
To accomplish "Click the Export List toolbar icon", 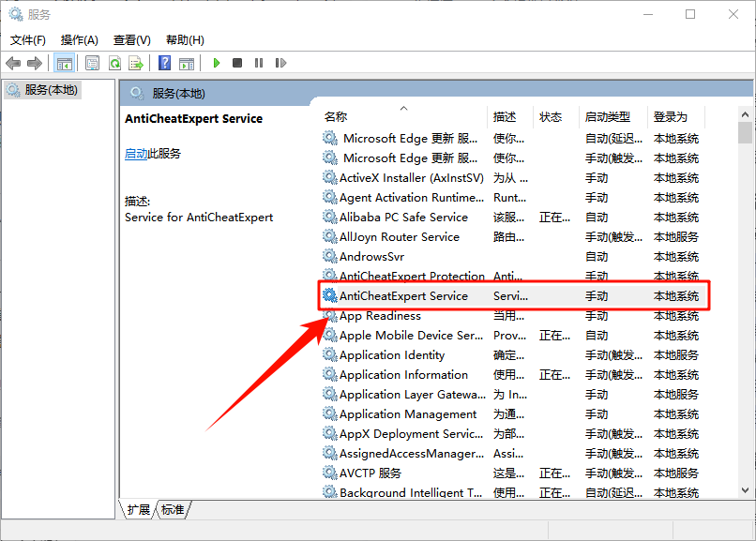I will point(136,63).
